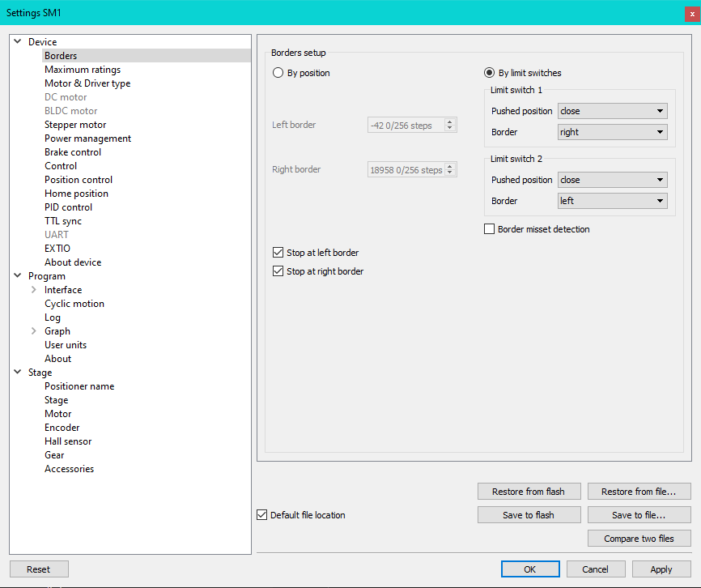701x588 pixels.
Task: Open the Stepper motor settings page
Action: (75, 124)
